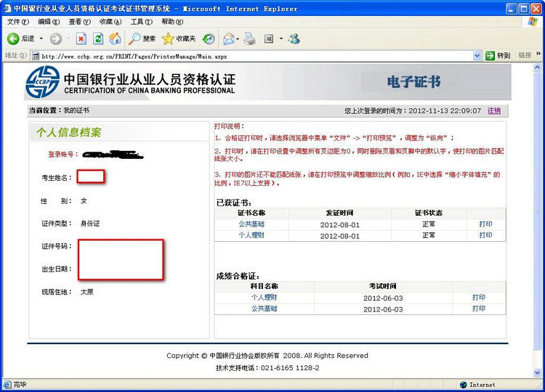Expand the address bar URL dropdown
The width and height of the screenshot is (545, 392).
click(477, 55)
